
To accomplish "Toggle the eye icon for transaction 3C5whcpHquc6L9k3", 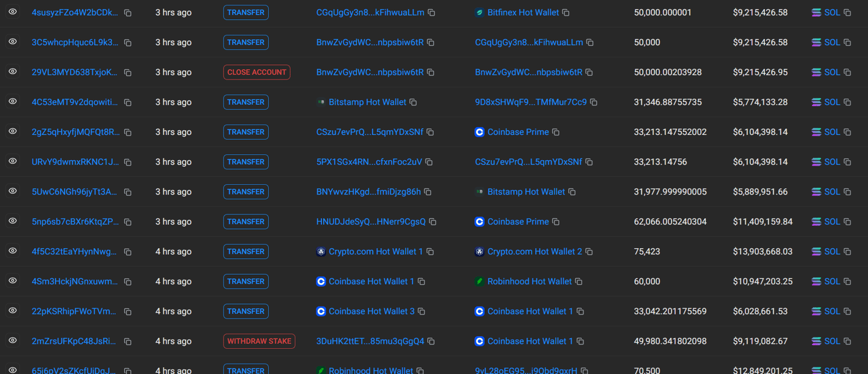I will [13, 42].
